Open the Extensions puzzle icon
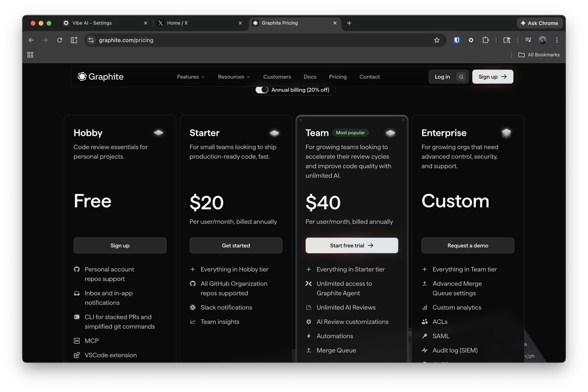The image size is (588, 392). 485,40
